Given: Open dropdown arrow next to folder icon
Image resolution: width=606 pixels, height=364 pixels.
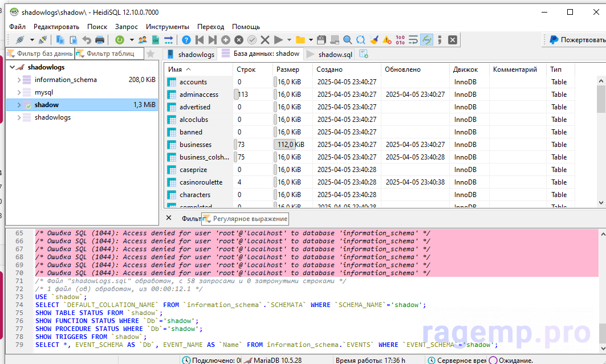Looking at the screenshot, I should (x=311, y=40).
